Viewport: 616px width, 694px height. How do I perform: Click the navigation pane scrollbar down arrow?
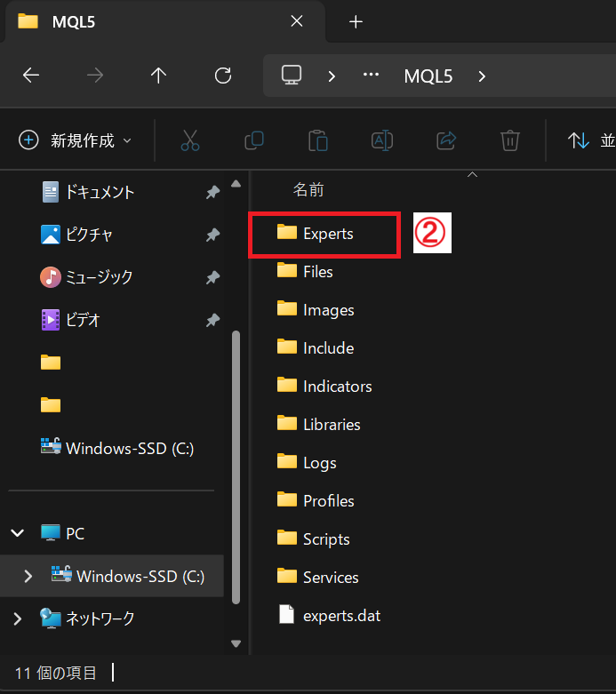click(236, 643)
